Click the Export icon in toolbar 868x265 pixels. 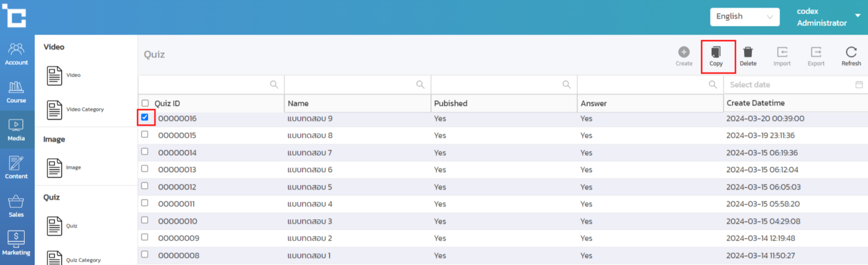click(x=816, y=53)
